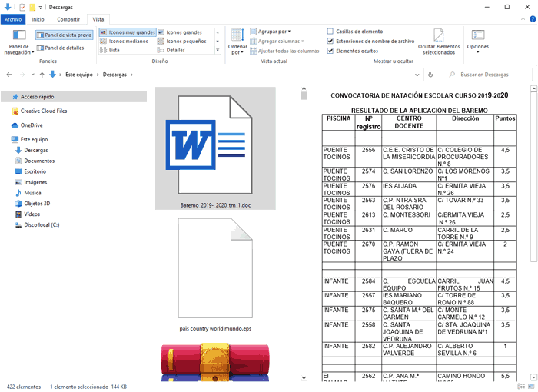The height and width of the screenshot is (392, 538).
Task: Click Descargas in the address breadcrumb
Action: point(115,75)
